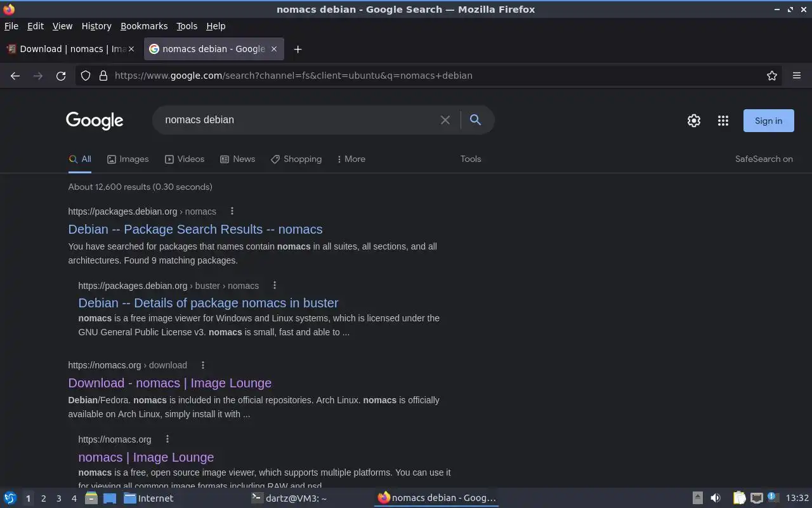812x508 pixels.
Task: Open nomacs | Image Lounge homepage link
Action: (x=146, y=457)
